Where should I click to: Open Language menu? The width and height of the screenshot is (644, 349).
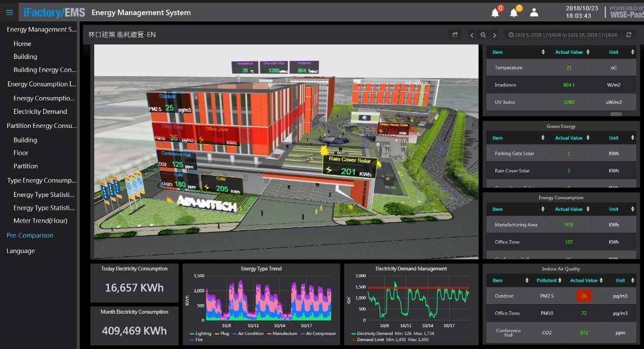coord(21,251)
